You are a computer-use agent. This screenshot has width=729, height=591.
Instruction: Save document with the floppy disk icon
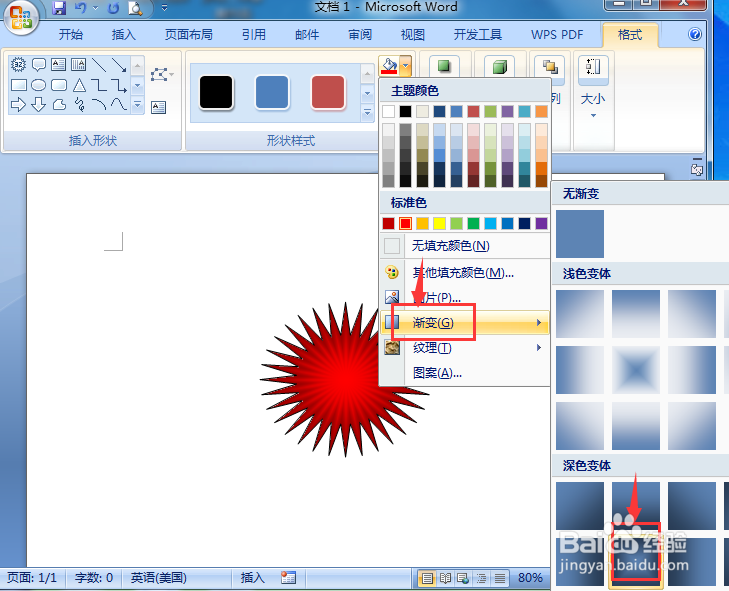59,8
